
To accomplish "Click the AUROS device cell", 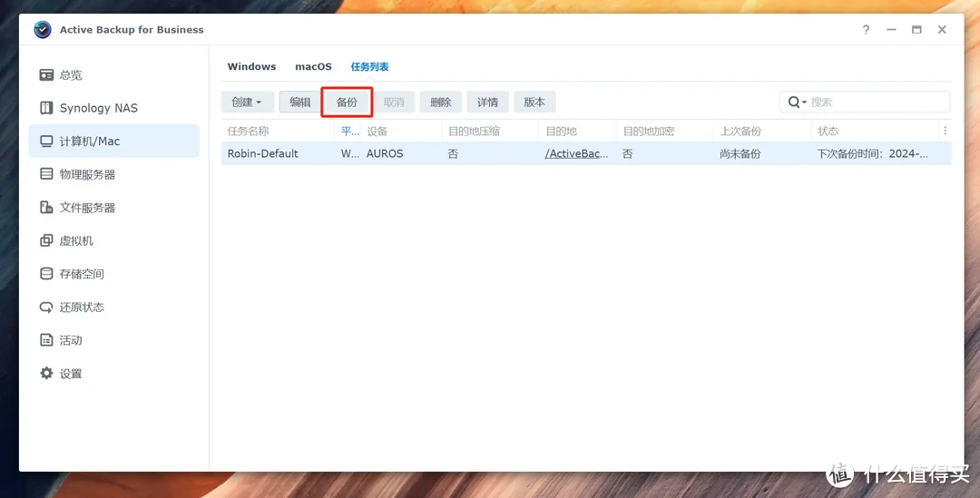I will coord(385,153).
